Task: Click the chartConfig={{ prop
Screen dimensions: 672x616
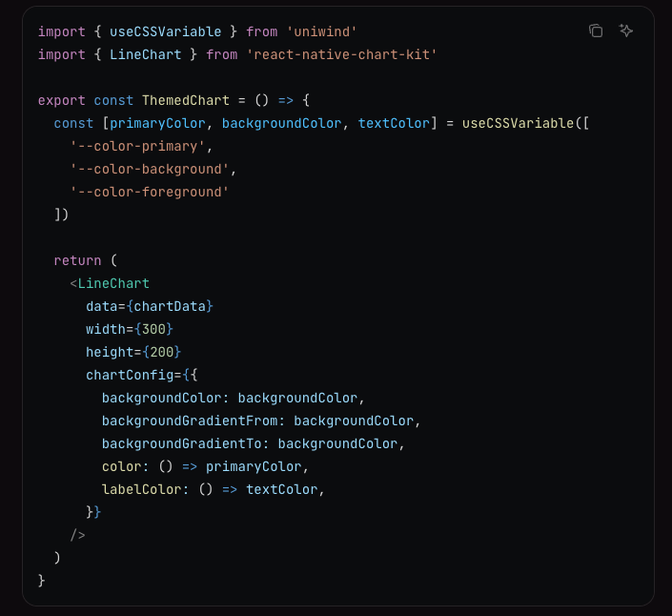Action: tap(141, 375)
